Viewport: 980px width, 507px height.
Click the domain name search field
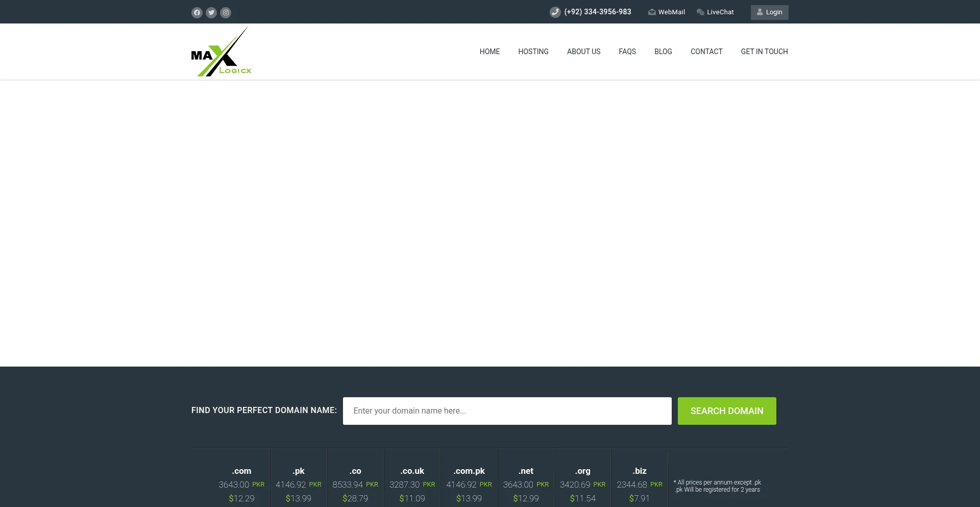pos(507,411)
